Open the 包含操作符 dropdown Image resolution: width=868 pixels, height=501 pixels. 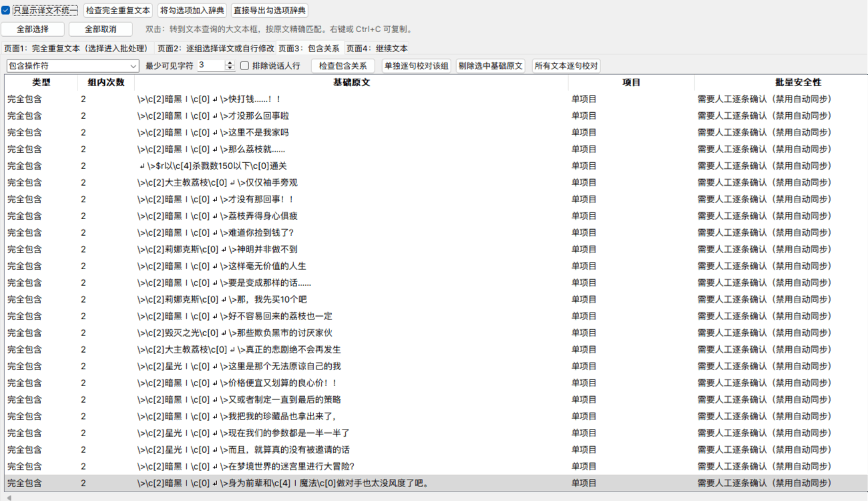[72, 66]
